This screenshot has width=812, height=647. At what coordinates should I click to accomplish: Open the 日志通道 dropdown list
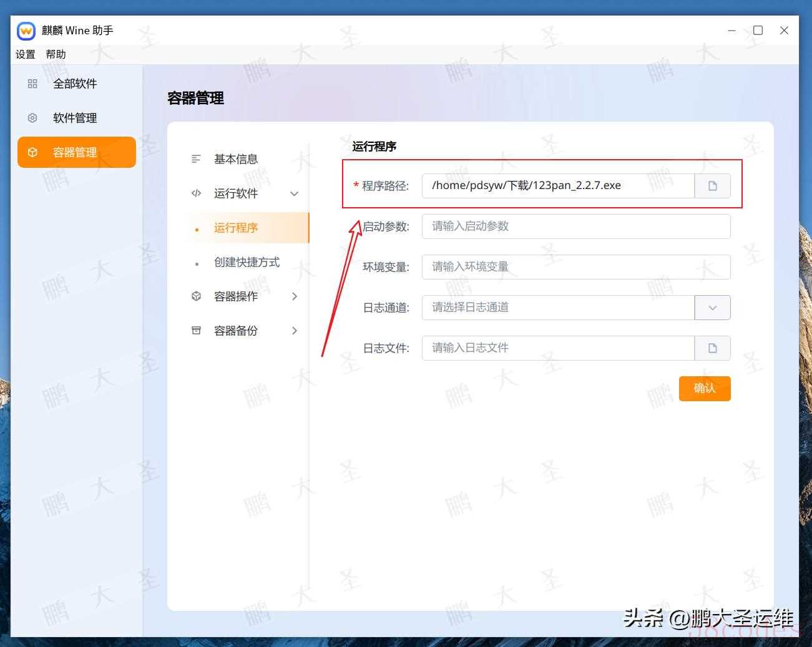[x=712, y=308]
